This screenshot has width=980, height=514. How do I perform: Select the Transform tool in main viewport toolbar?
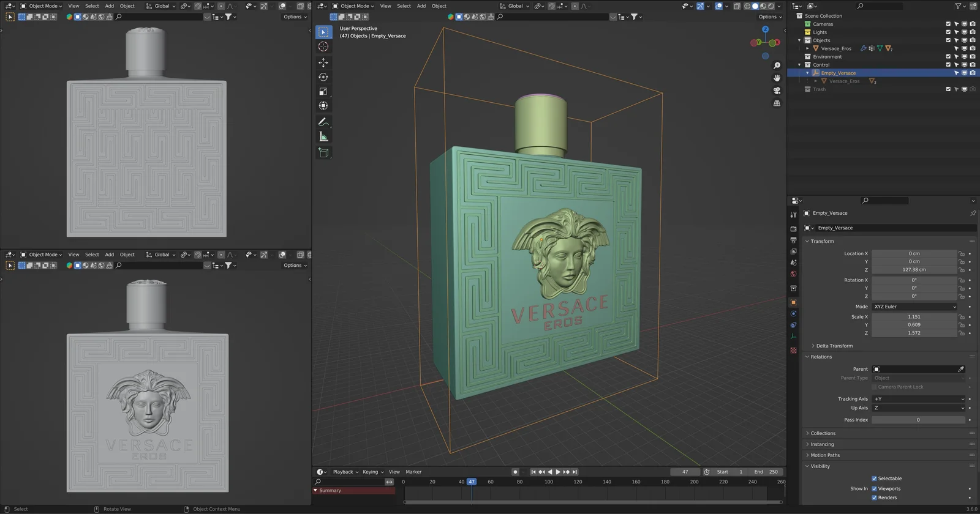coord(323,106)
